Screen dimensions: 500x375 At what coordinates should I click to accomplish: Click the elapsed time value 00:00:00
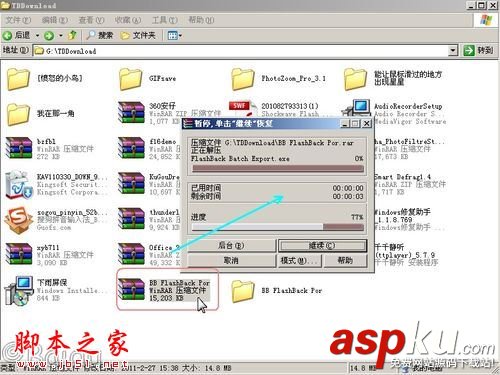[x=348, y=188]
